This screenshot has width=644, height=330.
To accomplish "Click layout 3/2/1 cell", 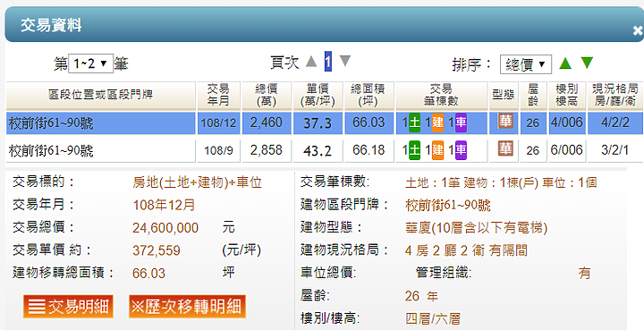I will tap(614, 150).
